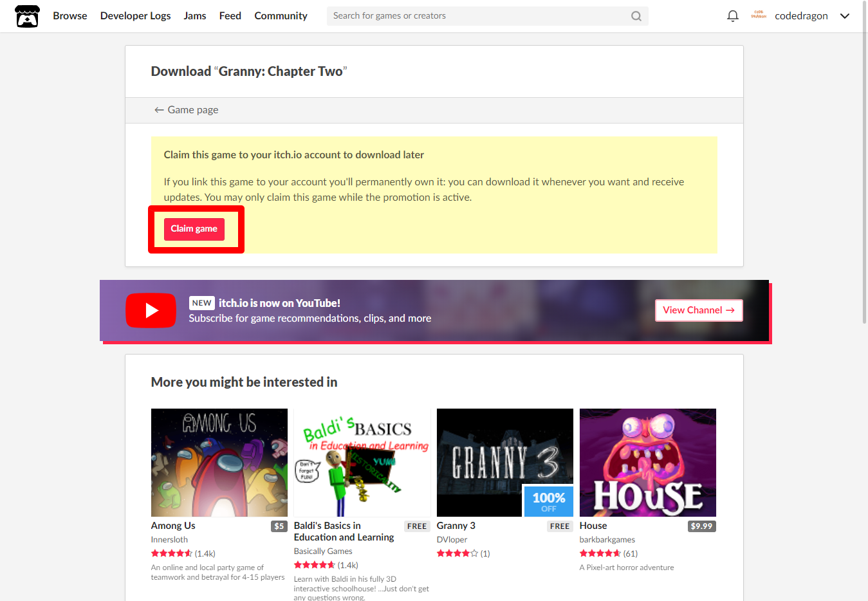Click the Granny 3 title link
This screenshot has width=868, height=601.
(456, 526)
